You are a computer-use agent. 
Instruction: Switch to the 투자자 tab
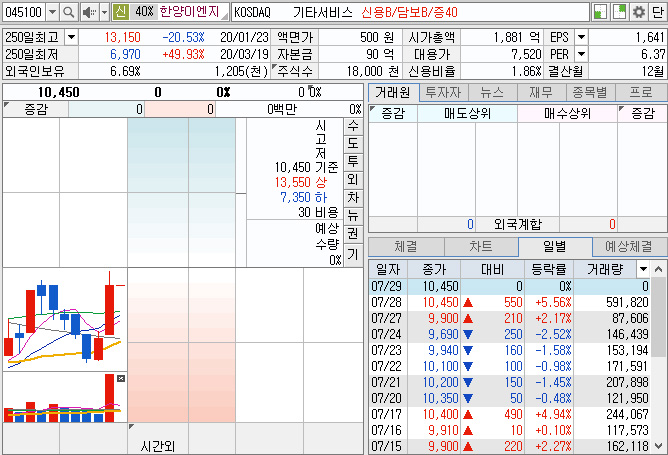pos(443,92)
